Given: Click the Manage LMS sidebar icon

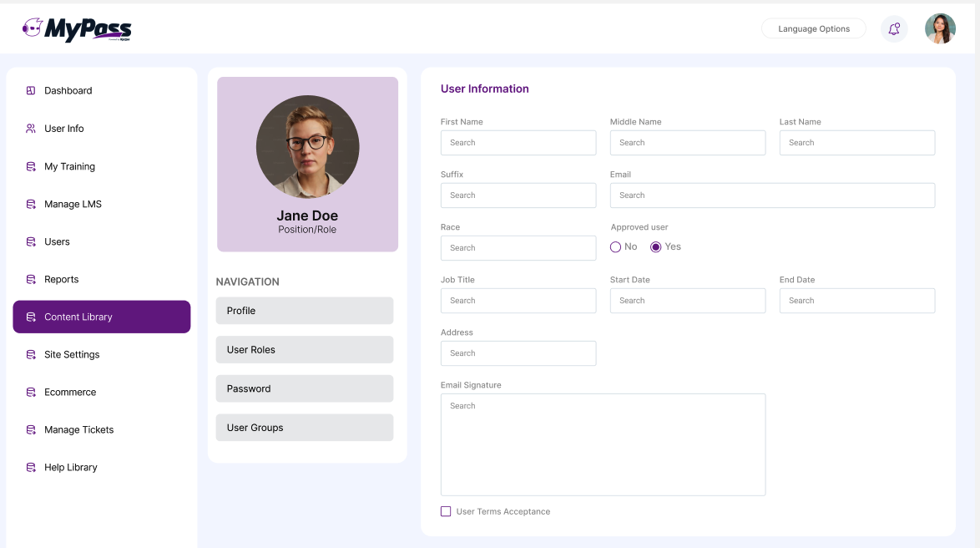Looking at the screenshot, I should (31, 204).
